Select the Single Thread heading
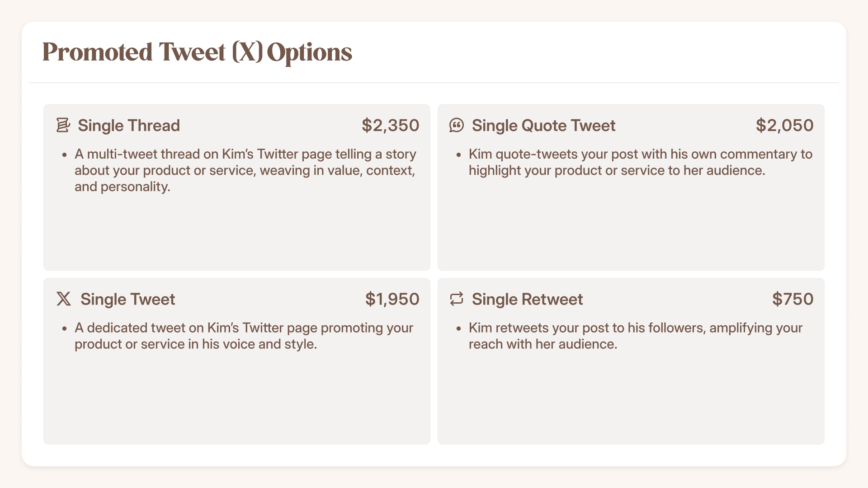This screenshot has width=868, height=488. click(x=129, y=125)
